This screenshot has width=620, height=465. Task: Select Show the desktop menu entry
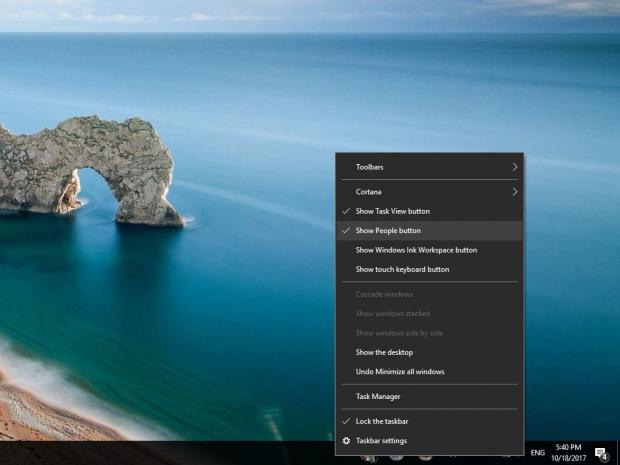pos(384,352)
